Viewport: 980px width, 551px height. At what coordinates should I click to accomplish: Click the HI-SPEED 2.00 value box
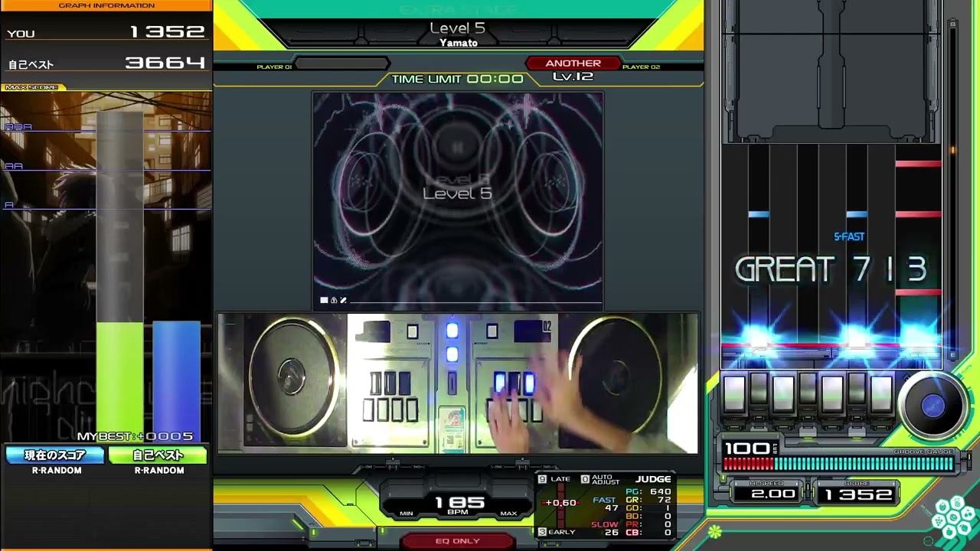coord(769,494)
